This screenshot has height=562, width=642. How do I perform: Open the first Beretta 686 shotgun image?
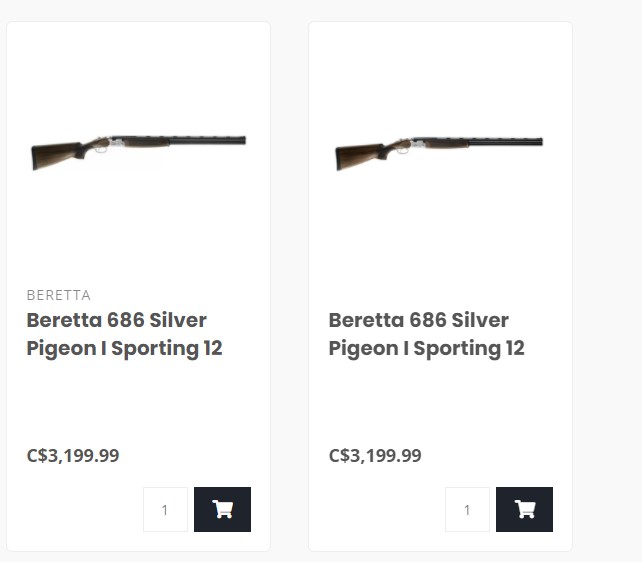point(138,148)
